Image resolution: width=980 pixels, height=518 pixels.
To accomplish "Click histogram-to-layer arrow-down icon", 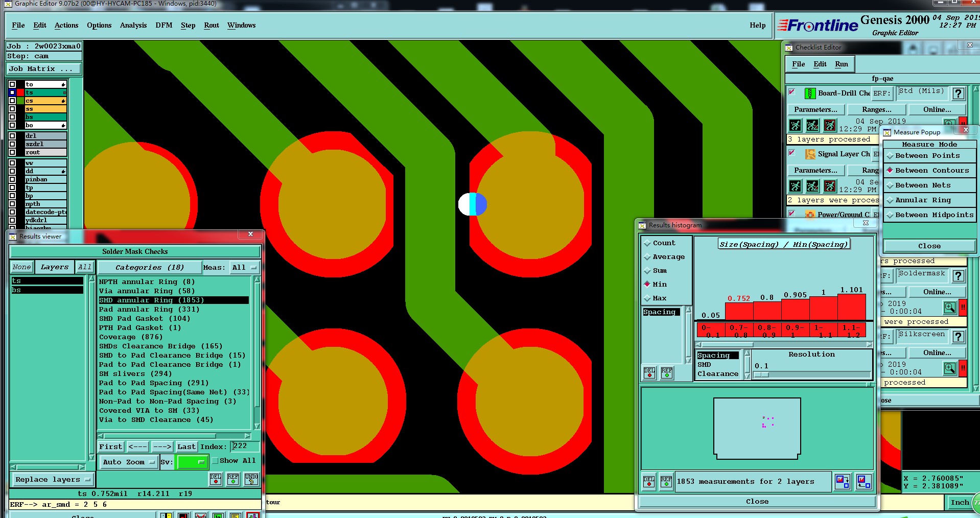I will tap(842, 481).
